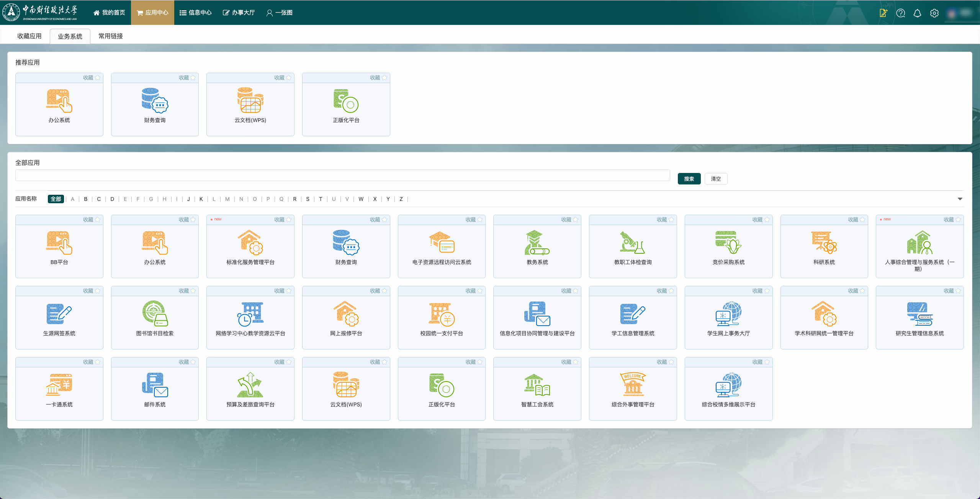Expand the filter arrow beside alphabet row

[x=960, y=199]
